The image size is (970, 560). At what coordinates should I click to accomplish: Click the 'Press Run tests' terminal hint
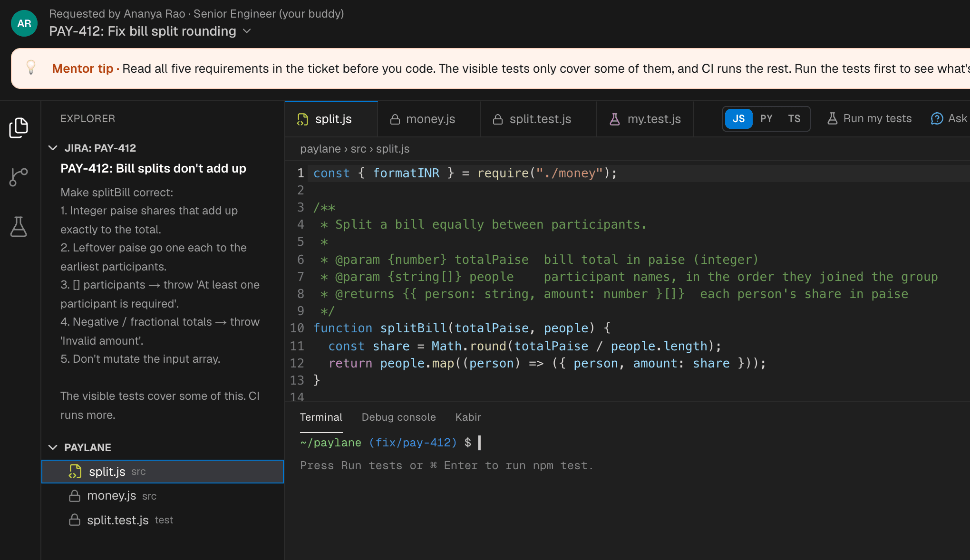click(446, 466)
